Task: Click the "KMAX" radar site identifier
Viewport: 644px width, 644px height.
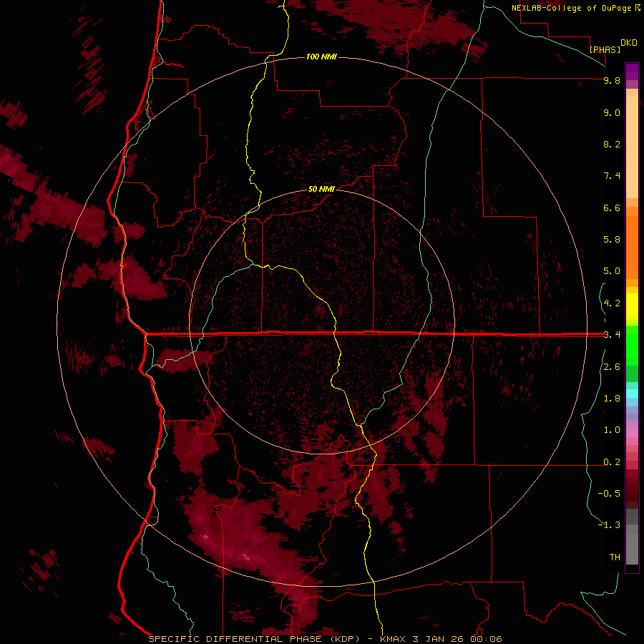Action: [x=392, y=639]
